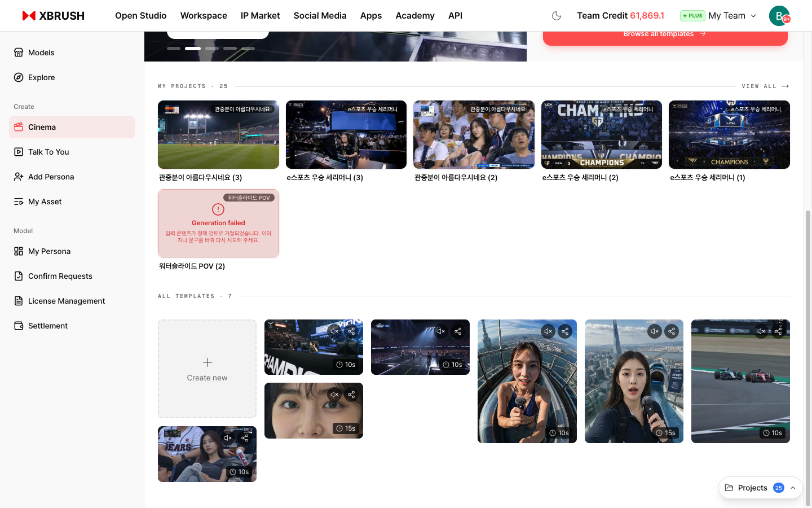Open My Persona under Model

72,251
